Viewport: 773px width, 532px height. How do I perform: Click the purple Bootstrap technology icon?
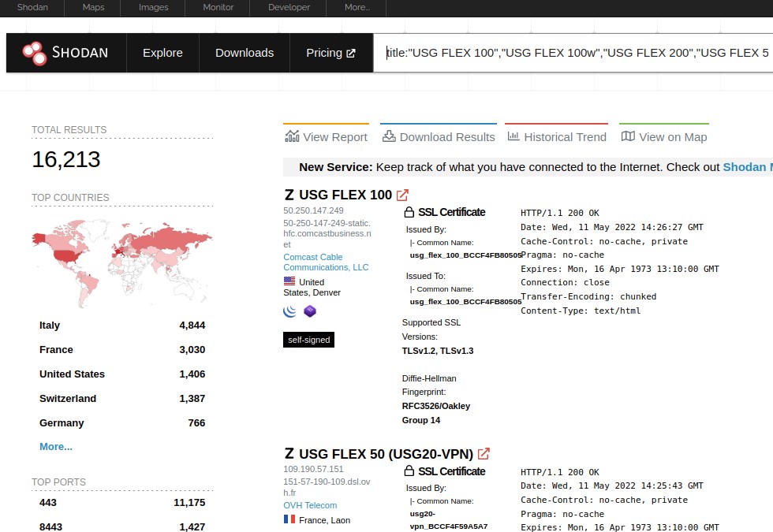310,311
